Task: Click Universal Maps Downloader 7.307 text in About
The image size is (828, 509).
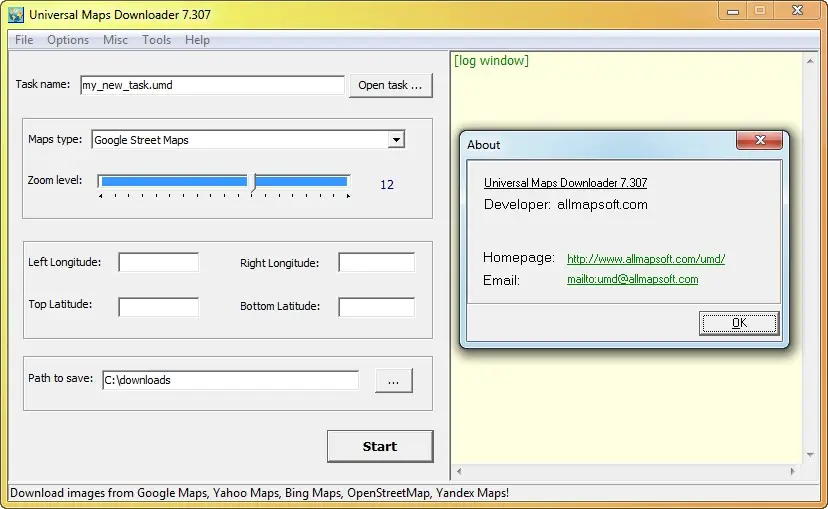Action: (565, 183)
